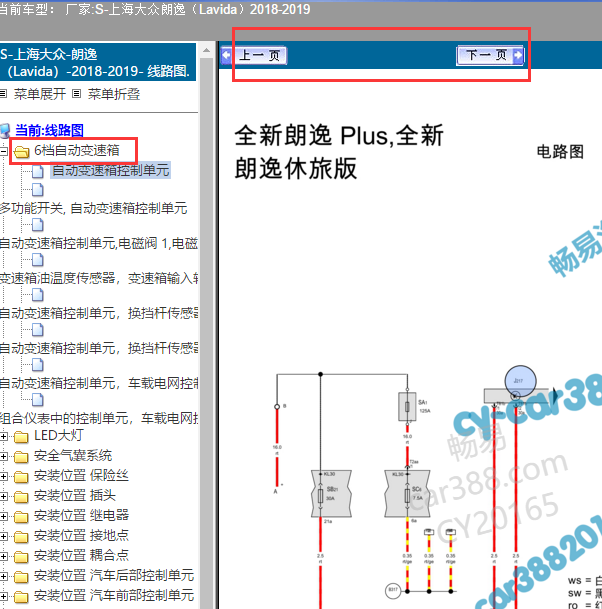Screen dimensions: 602x609
Task: Click document icon above 组合仪表中的控制单元 entry
Action: tap(38, 399)
